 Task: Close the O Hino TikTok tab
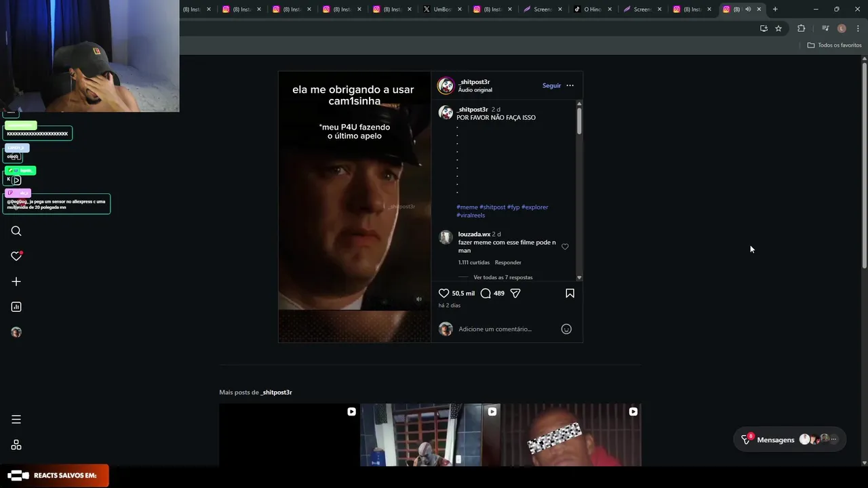click(610, 9)
